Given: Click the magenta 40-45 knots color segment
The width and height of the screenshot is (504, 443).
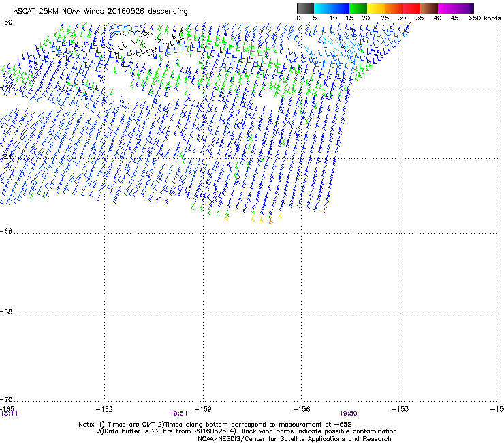Looking at the screenshot, I should click(x=447, y=8).
